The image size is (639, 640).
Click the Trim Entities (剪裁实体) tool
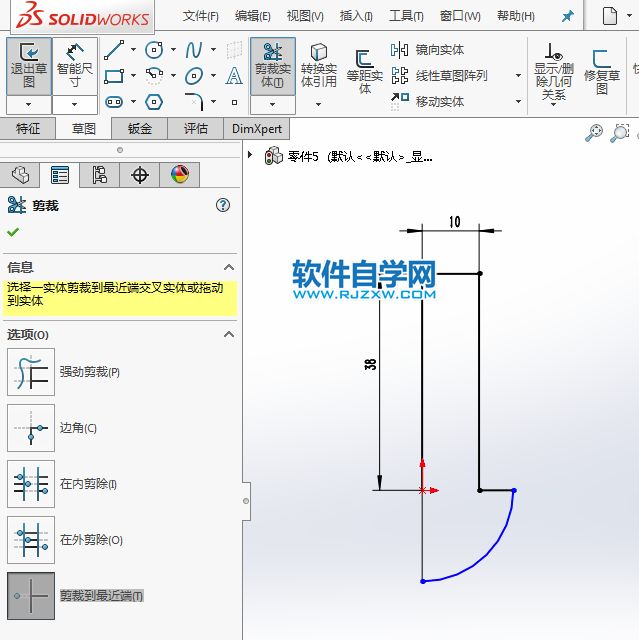[273, 66]
